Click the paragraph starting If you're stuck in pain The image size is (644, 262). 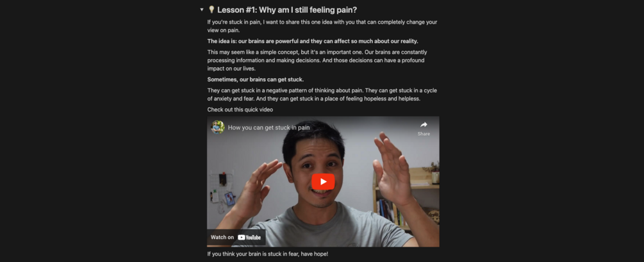[x=322, y=26]
